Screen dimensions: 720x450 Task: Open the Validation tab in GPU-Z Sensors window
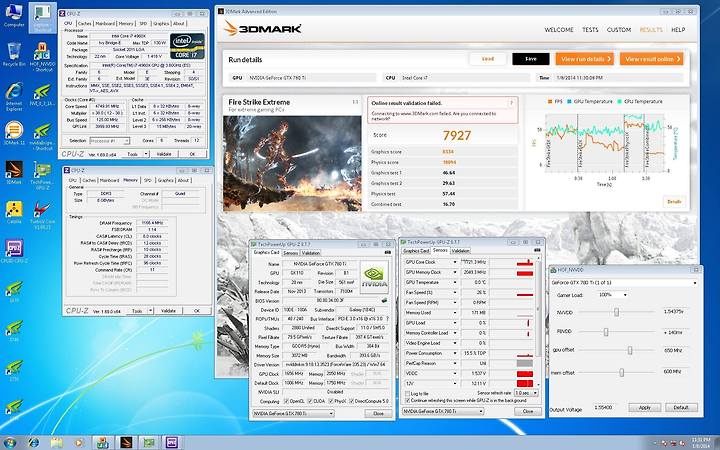point(460,251)
